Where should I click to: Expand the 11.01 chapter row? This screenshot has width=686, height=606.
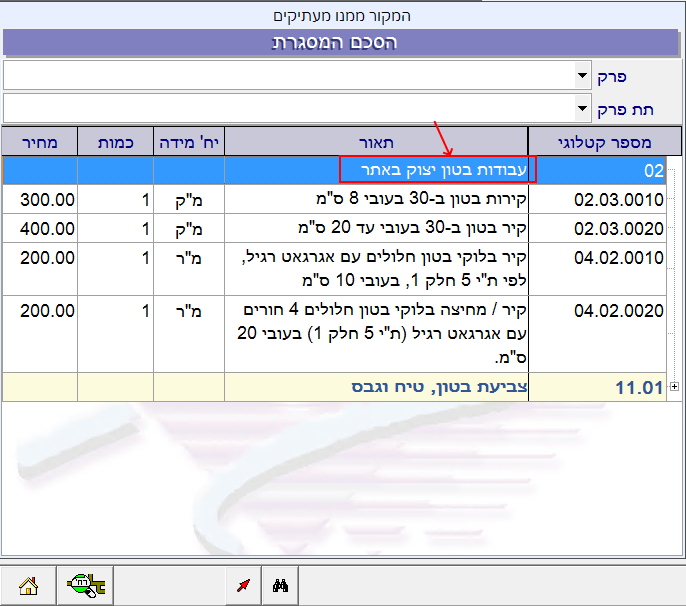coord(675,387)
